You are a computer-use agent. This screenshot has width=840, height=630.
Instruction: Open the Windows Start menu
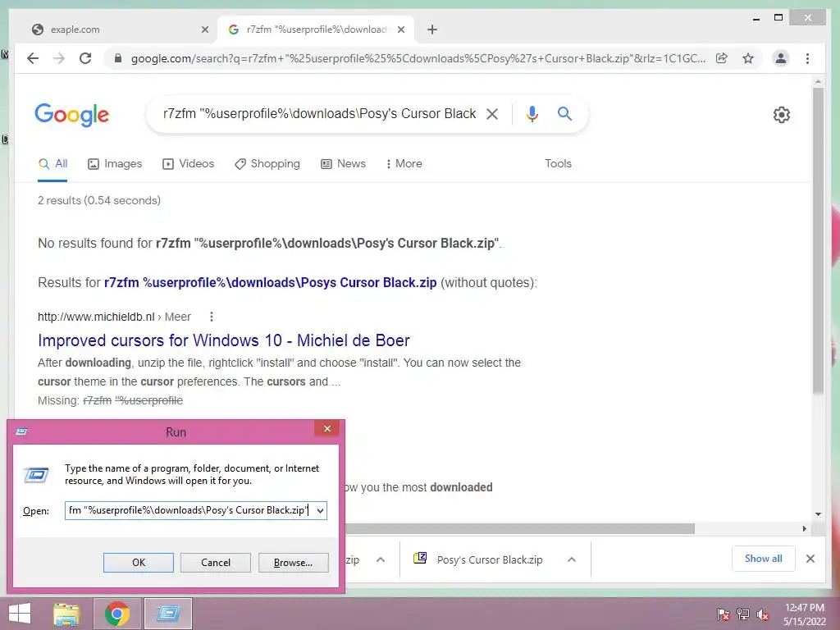tap(20, 614)
